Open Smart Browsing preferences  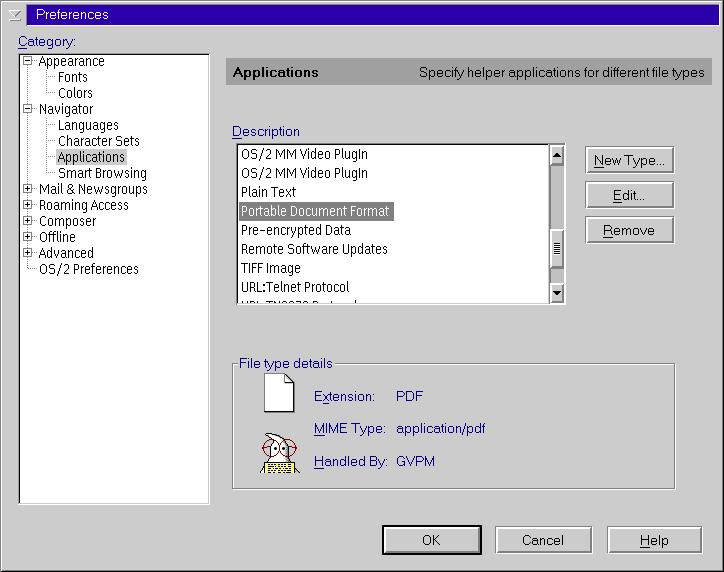click(102, 173)
